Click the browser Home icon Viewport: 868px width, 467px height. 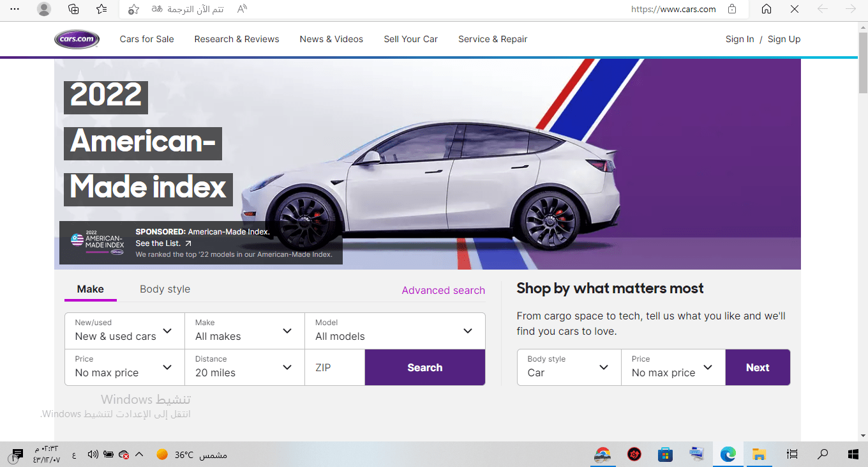point(767,9)
